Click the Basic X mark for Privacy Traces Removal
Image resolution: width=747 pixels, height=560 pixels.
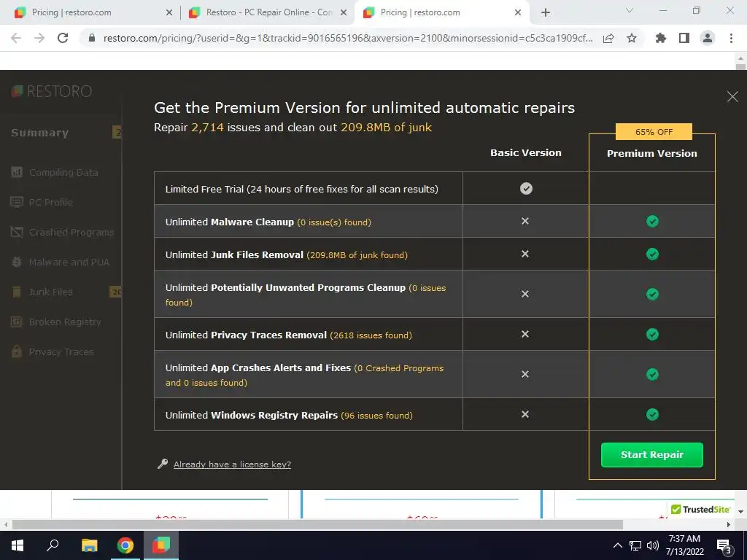tap(525, 334)
